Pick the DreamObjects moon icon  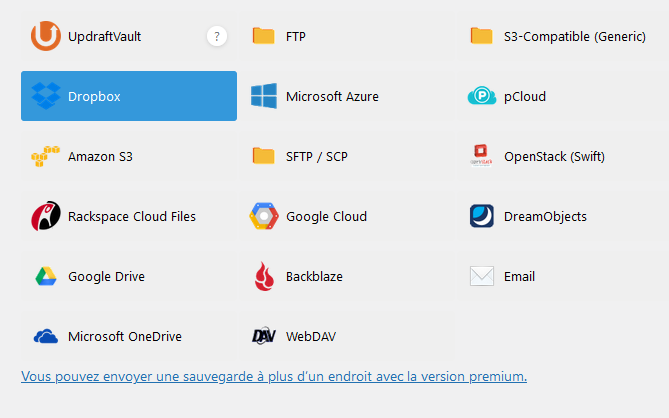(482, 216)
